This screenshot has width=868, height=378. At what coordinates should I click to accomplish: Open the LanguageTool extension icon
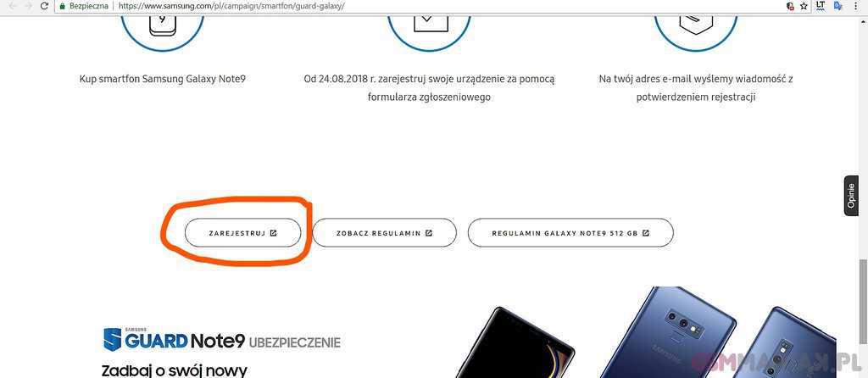click(x=821, y=6)
